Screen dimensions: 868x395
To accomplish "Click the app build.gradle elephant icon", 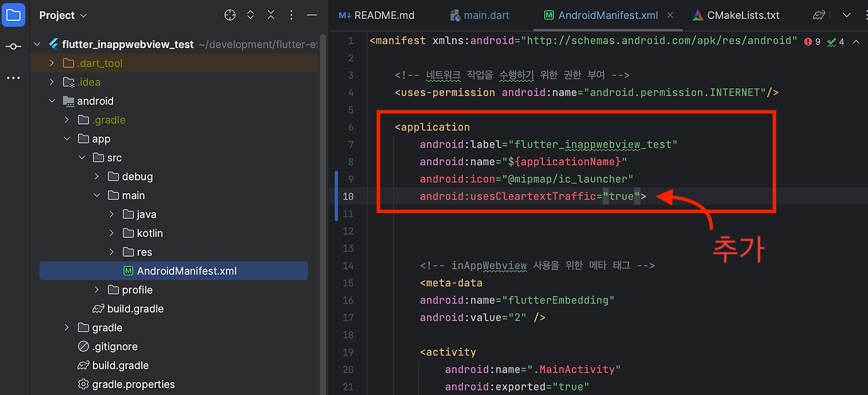I will [x=98, y=309].
